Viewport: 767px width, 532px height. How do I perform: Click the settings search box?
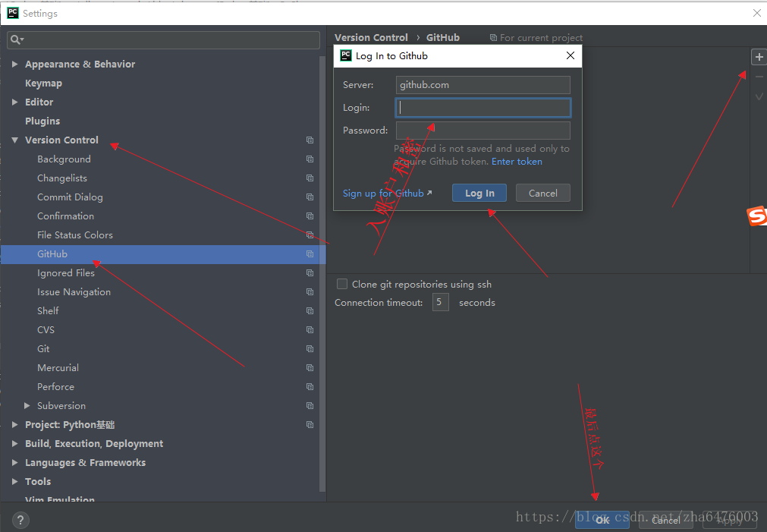pyautogui.click(x=163, y=39)
